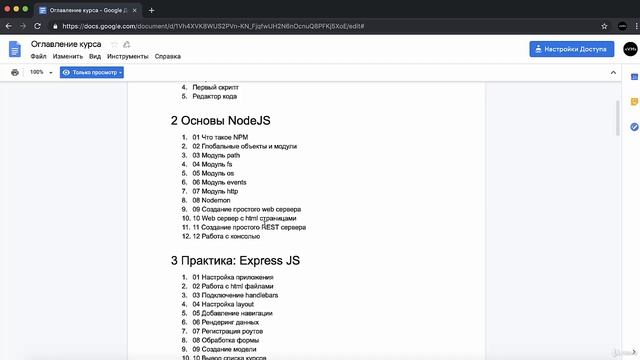Viewport: 640px width, 360px height.
Task: Open the Файл menu
Action: (x=38, y=56)
